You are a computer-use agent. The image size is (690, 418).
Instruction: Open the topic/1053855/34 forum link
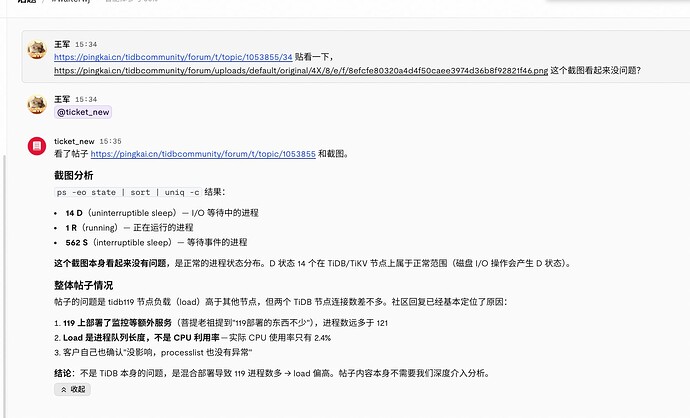point(173,57)
